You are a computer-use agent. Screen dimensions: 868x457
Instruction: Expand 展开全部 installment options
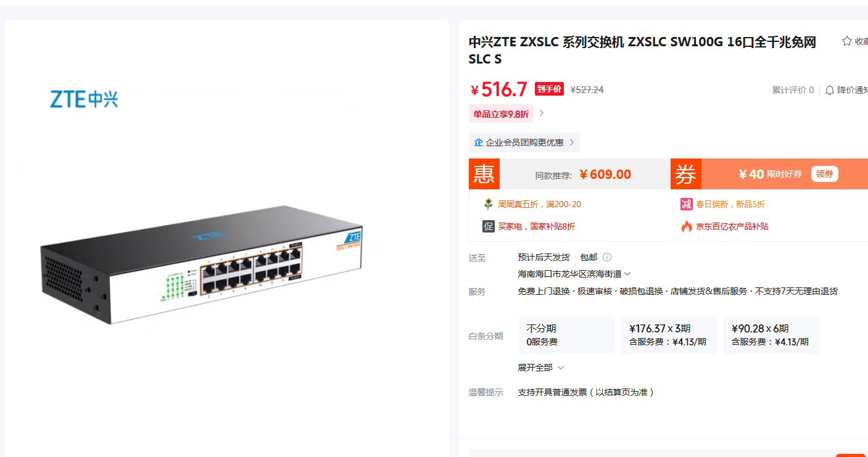click(x=541, y=368)
